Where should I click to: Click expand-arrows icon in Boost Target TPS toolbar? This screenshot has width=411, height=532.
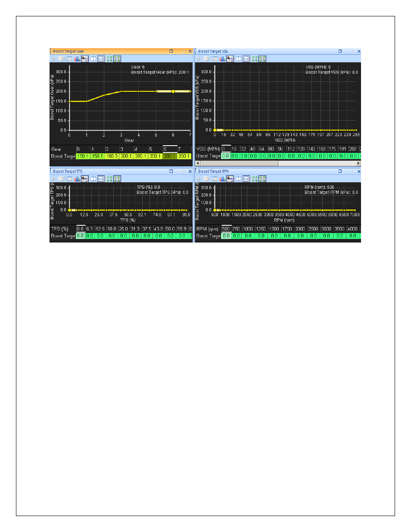tap(117, 179)
